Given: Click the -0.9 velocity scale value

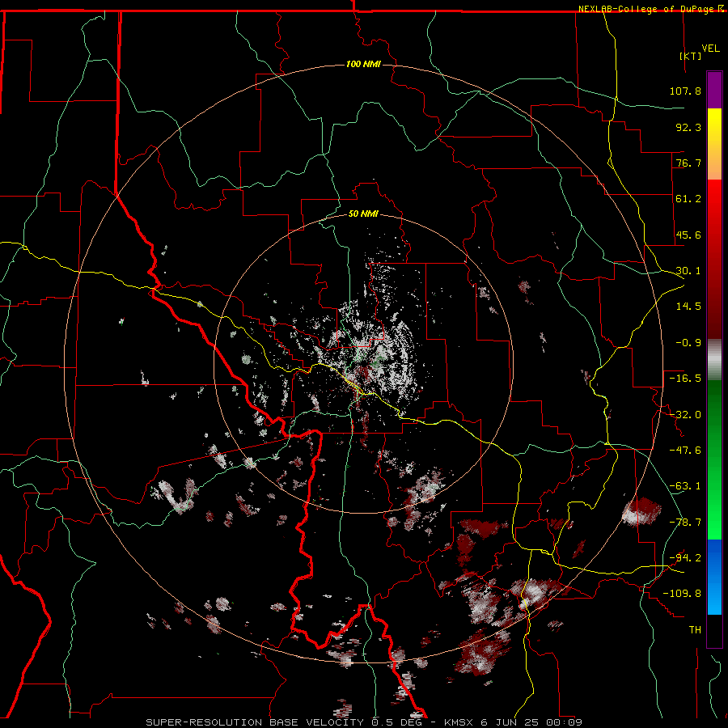Looking at the screenshot, I should (x=688, y=343).
